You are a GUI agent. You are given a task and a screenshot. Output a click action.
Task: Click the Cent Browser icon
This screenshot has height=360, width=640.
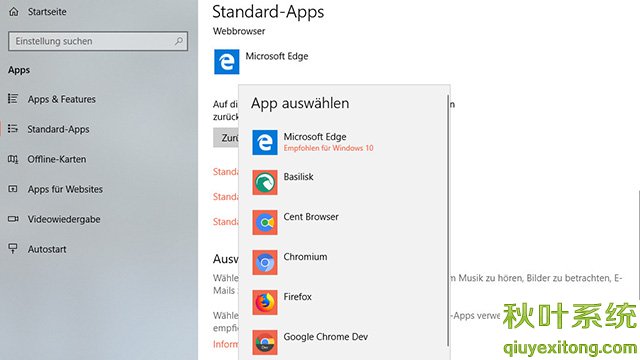(x=265, y=222)
